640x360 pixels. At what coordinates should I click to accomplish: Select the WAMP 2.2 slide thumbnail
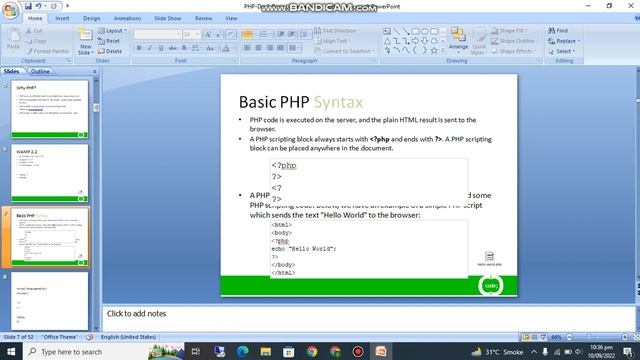point(49,173)
